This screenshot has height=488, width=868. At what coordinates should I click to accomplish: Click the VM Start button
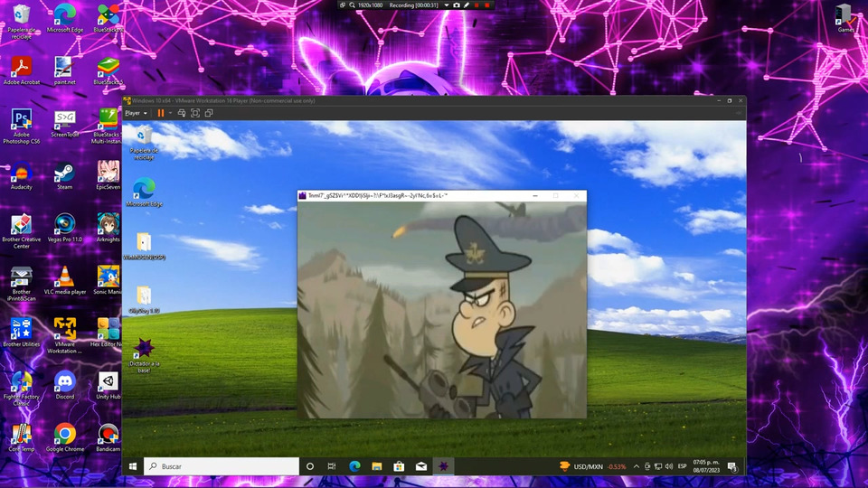click(133, 466)
